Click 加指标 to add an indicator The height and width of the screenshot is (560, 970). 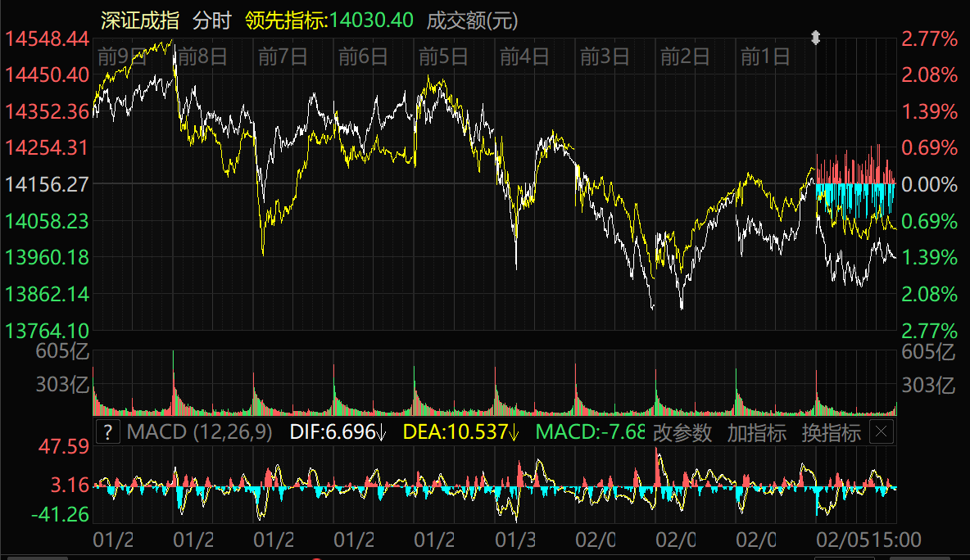pyautogui.click(x=756, y=433)
